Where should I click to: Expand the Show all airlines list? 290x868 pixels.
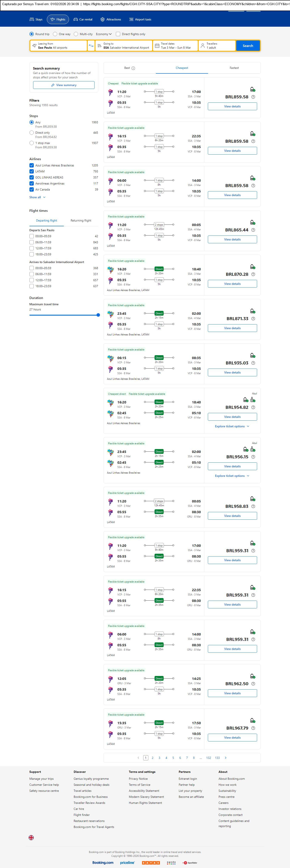pos(37,197)
